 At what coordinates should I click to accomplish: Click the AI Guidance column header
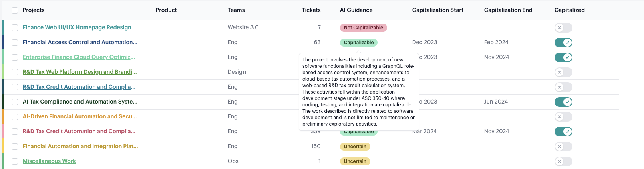[x=356, y=10]
